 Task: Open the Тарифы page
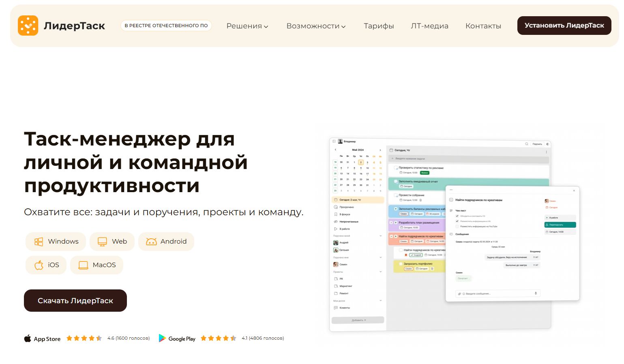(x=379, y=26)
